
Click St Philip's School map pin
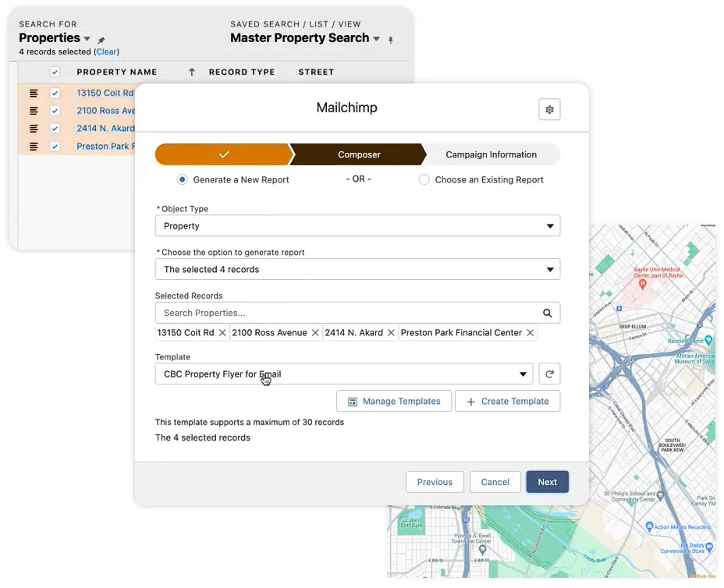(660, 496)
